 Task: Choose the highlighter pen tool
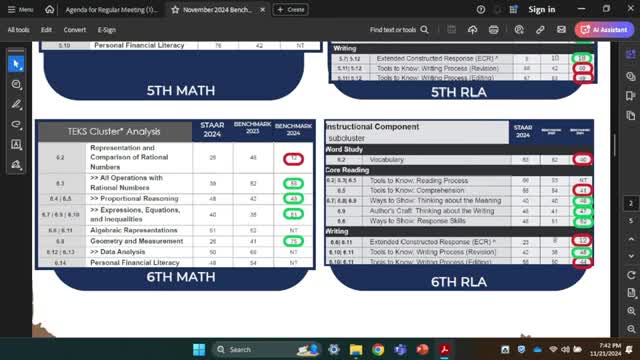click(16, 104)
